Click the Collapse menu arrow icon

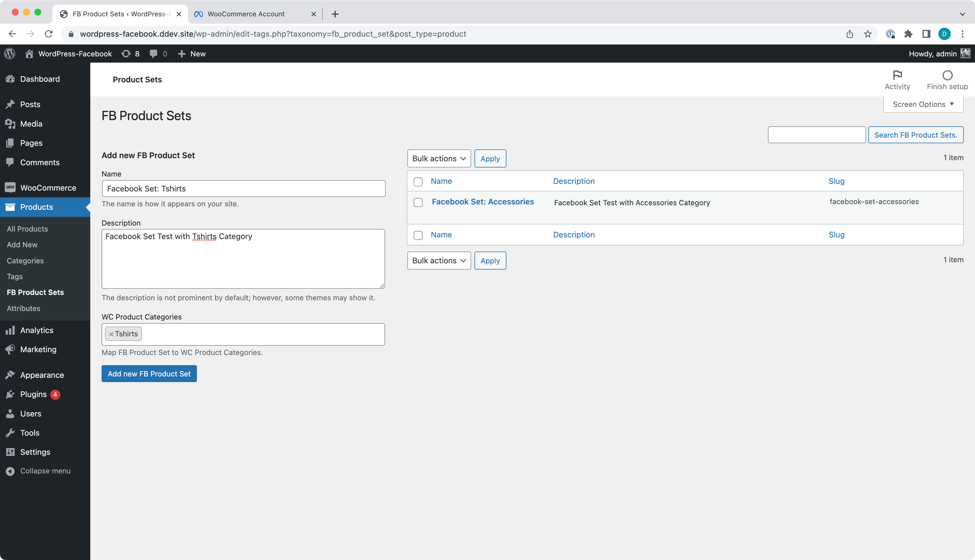pyautogui.click(x=10, y=471)
